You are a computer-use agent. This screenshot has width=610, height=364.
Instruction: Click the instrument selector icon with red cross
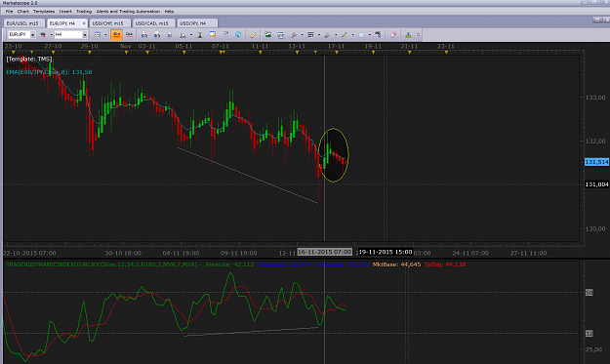pyautogui.click(x=43, y=34)
